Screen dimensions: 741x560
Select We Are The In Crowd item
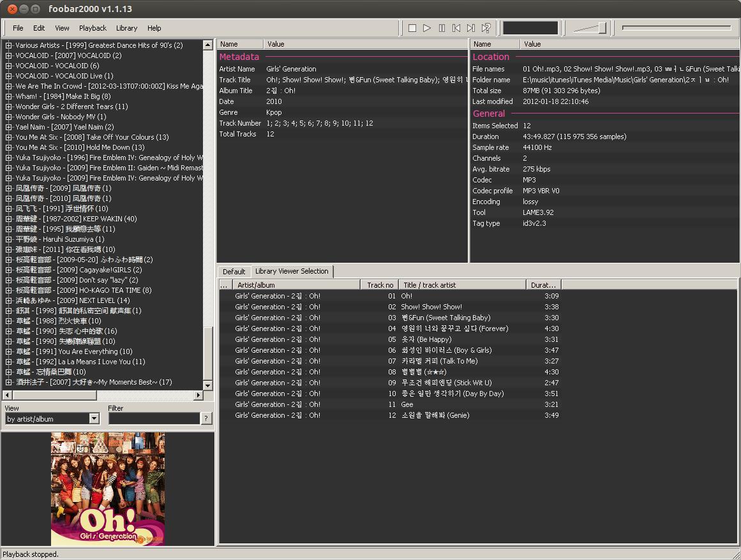coord(109,86)
